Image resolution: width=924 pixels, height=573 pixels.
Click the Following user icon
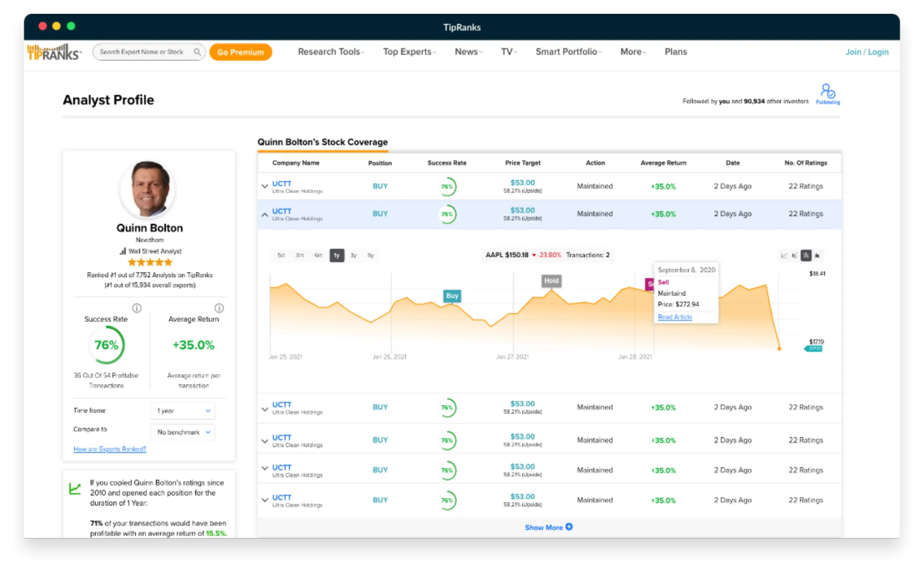(x=827, y=91)
